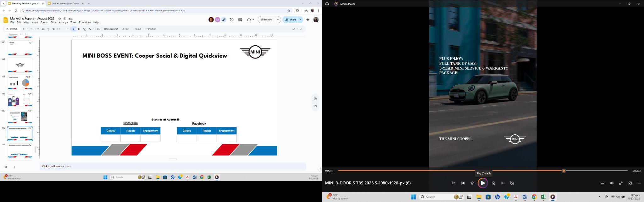Select the line tool icon

(x=90, y=29)
